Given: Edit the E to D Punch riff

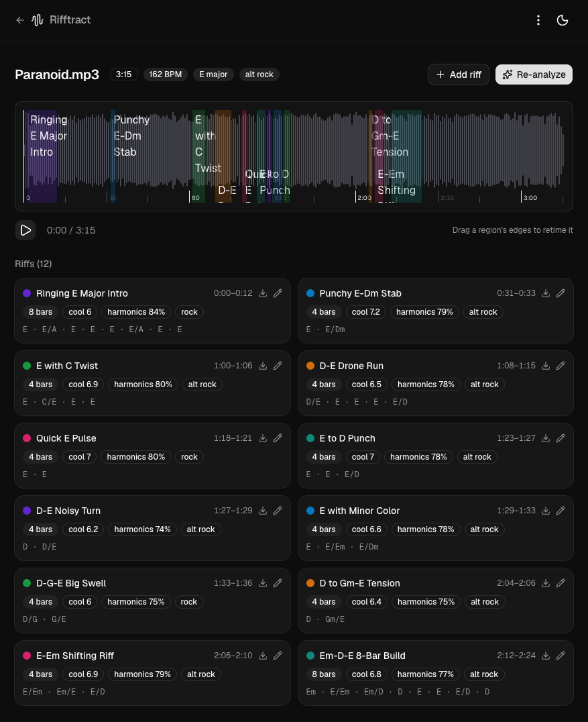Looking at the screenshot, I should [561, 438].
